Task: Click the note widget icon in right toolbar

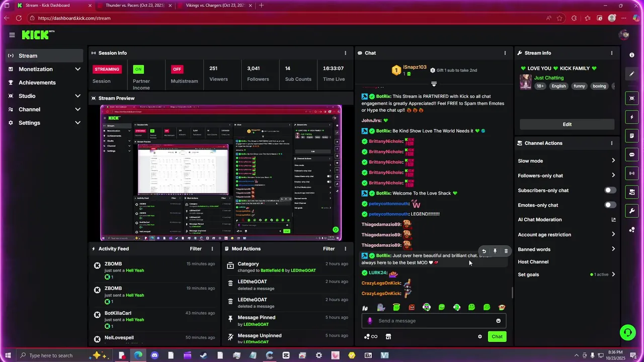Action: (x=632, y=136)
